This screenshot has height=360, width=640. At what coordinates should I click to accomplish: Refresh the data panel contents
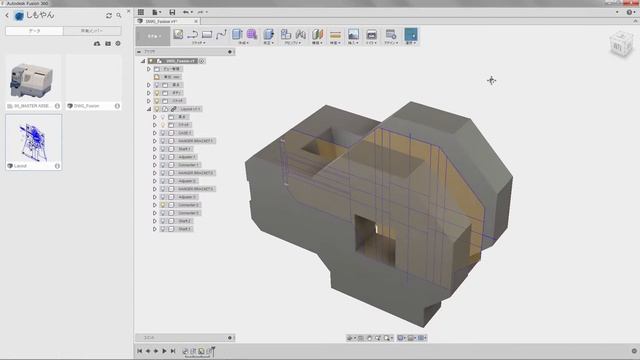coord(109,16)
